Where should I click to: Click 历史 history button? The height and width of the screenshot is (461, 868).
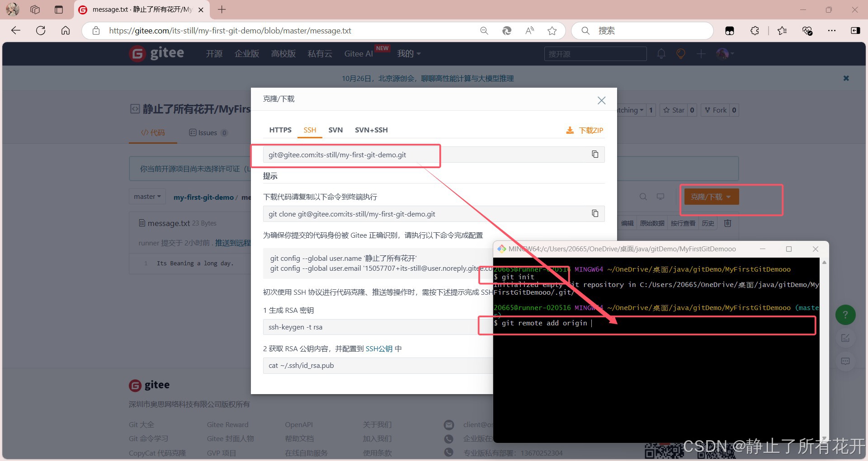point(708,223)
